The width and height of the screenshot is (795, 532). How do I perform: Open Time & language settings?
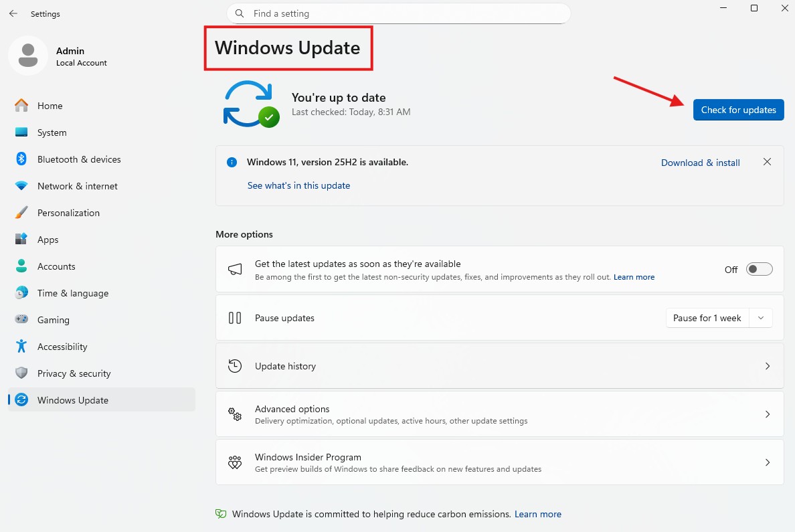click(72, 293)
